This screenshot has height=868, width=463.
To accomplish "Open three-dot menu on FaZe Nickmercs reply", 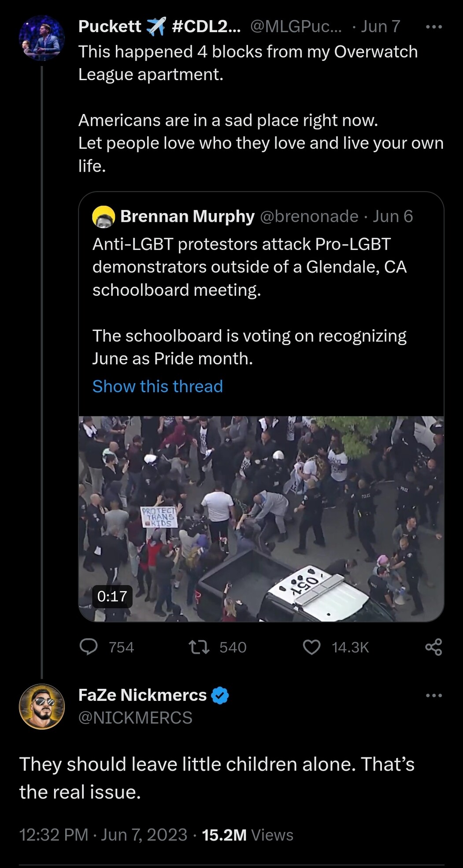I will point(434,695).
